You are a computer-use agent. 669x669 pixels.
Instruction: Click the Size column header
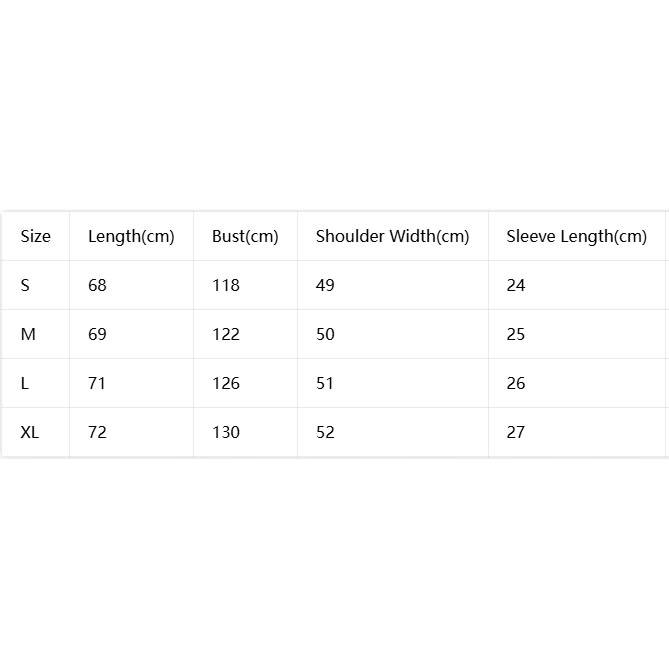tap(36, 236)
